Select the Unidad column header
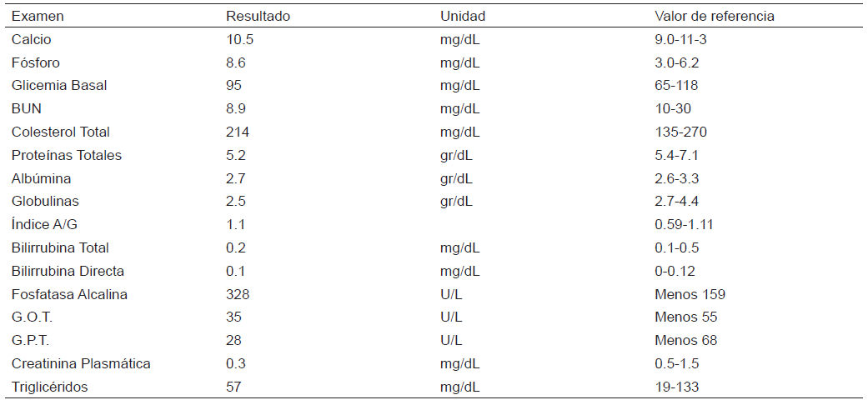This screenshot has width=868, height=400. click(x=463, y=16)
